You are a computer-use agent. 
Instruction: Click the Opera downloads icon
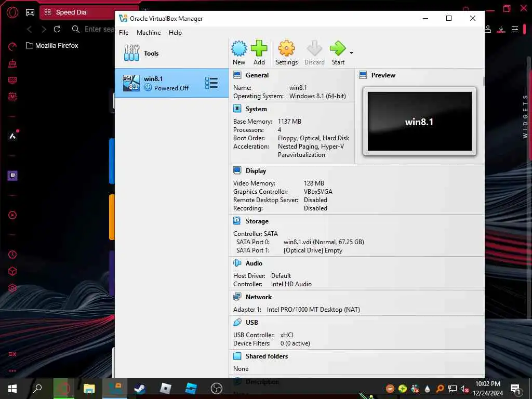501,30
